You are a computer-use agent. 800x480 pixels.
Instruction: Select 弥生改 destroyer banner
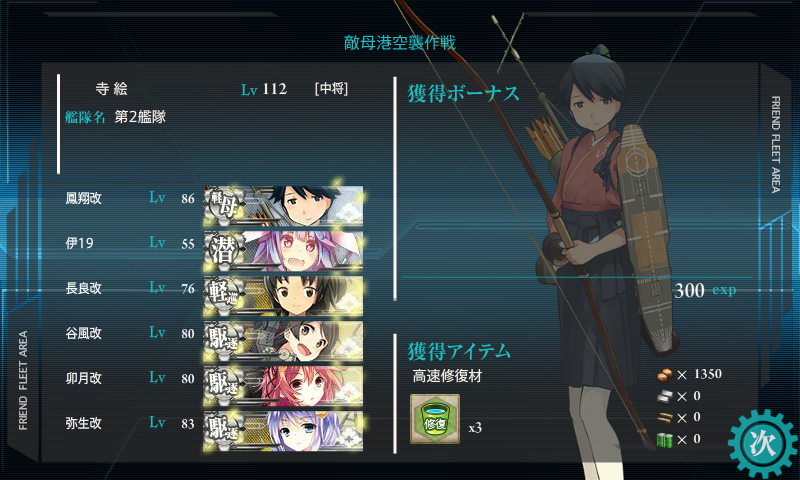pos(283,431)
